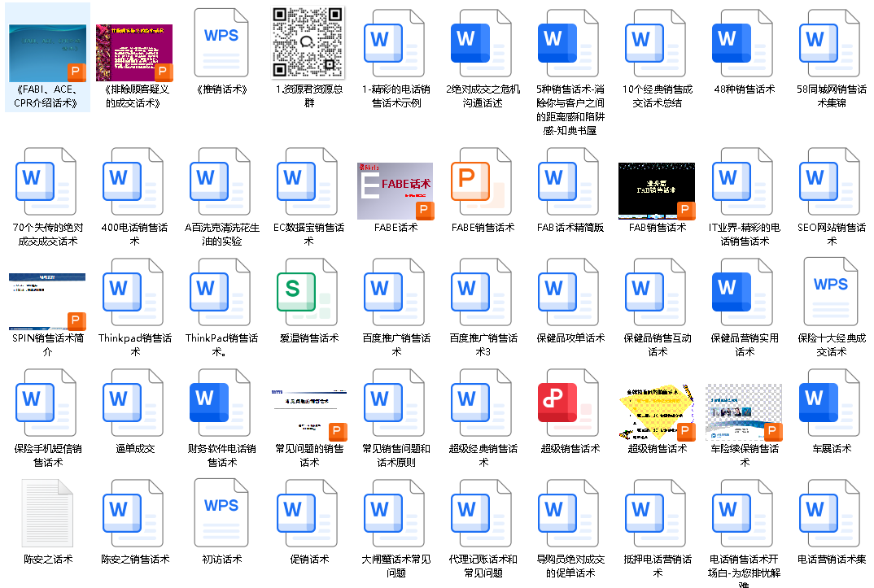Click the 48种销售话术 Word icon
The width and height of the screenshot is (874, 588).
(x=743, y=43)
